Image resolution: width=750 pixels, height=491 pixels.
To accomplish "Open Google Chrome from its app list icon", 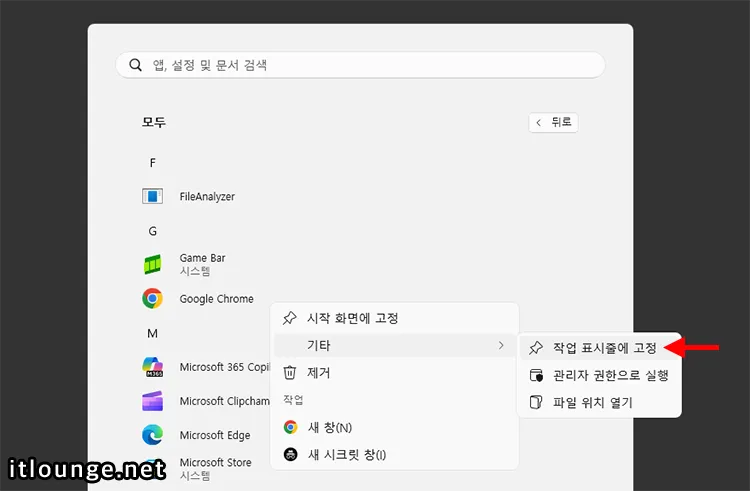I will (153, 299).
